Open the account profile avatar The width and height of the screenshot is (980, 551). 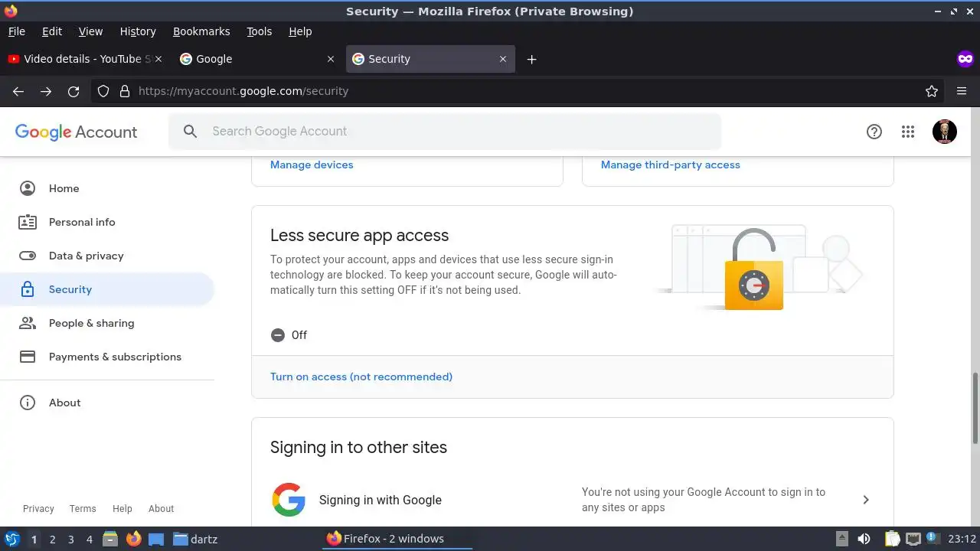(945, 132)
